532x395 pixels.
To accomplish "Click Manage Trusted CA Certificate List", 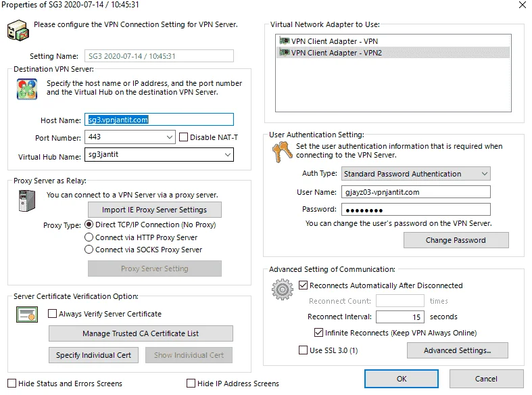I will pyautogui.click(x=141, y=333).
